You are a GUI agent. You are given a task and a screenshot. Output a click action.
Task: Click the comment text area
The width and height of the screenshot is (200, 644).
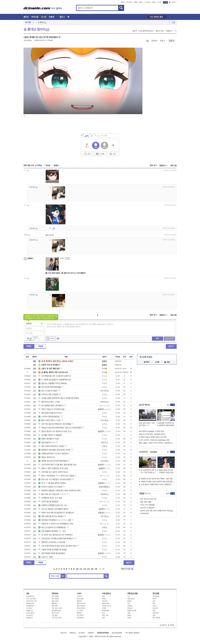pos(110,329)
